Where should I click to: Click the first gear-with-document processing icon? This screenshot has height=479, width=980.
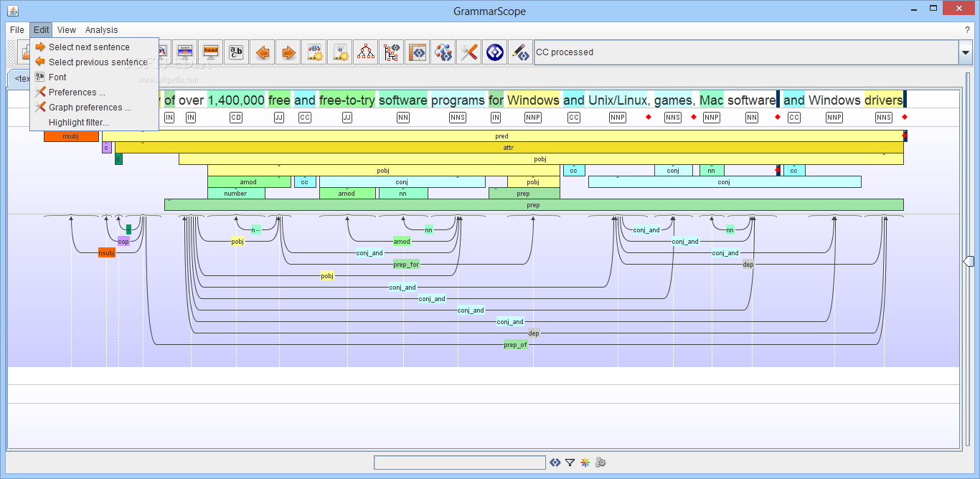tap(314, 52)
